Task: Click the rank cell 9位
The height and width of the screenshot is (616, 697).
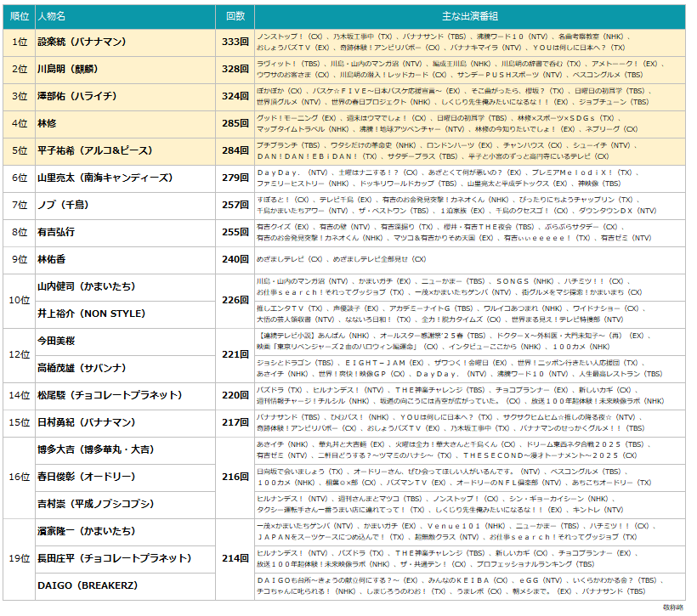Action: tap(19, 259)
